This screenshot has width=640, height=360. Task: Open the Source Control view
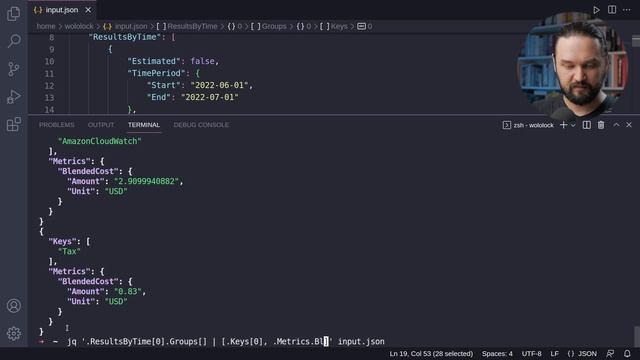click(x=13, y=69)
